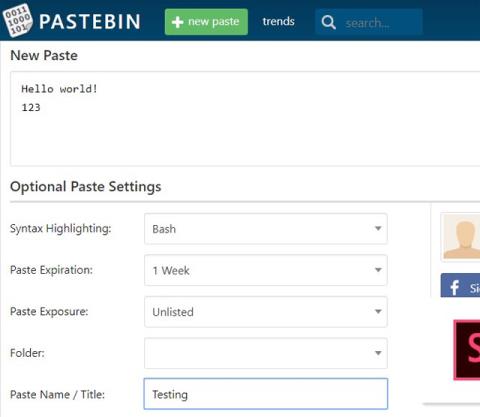Click the arrow on the Paste Expiration dropdown
The height and width of the screenshot is (417, 480).
(x=378, y=270)
